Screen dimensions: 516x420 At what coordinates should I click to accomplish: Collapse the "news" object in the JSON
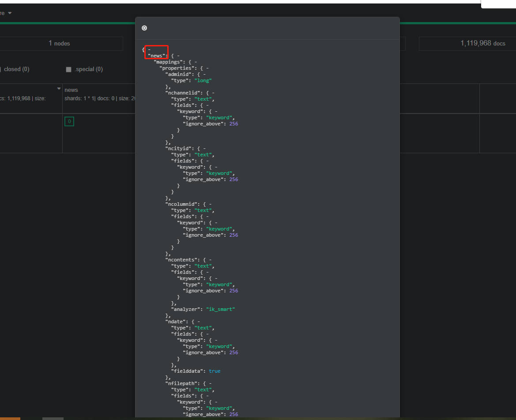click(x=178, y=56)
